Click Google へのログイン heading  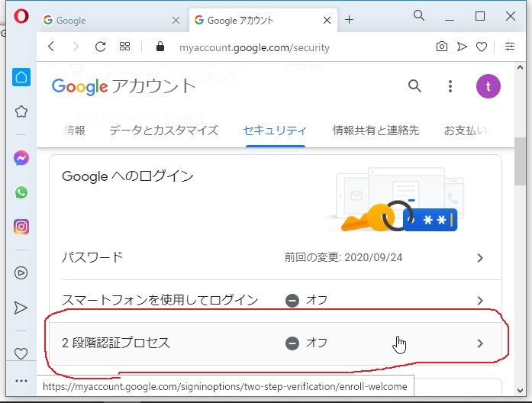click(128, 176)
